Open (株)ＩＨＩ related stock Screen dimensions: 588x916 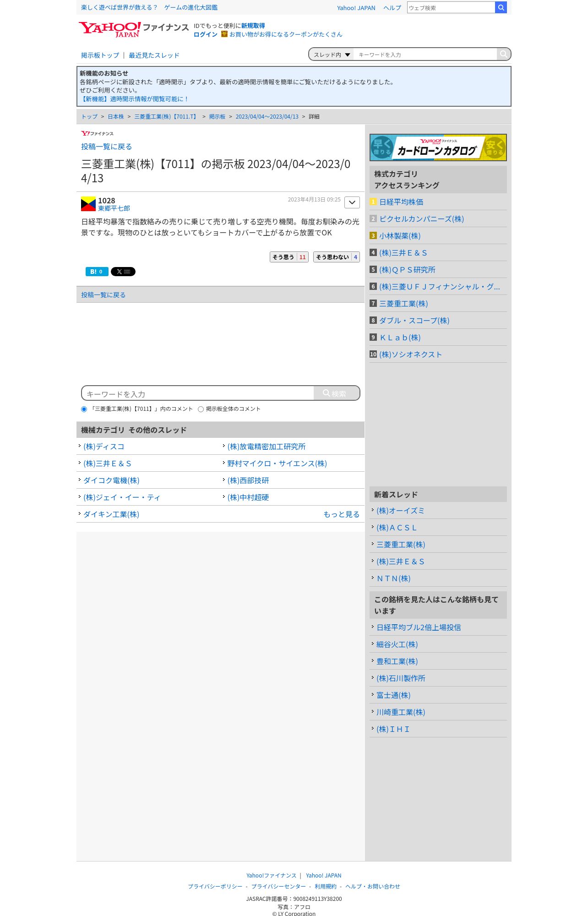(x=393, y=729)
